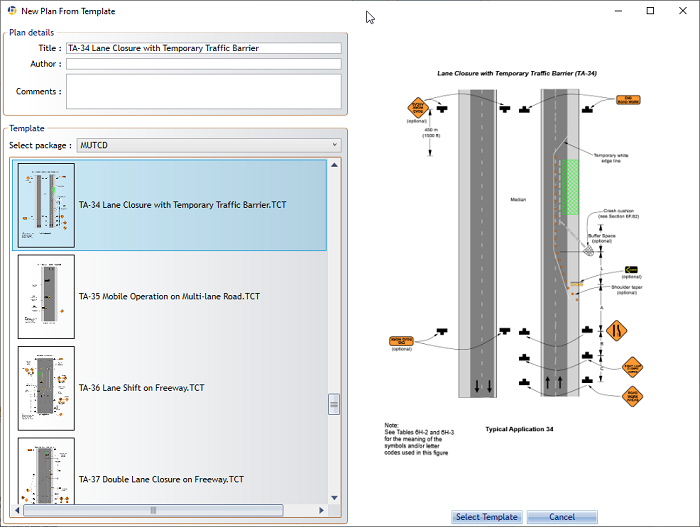700x527 pixels.
Task: Click the Author input field
Action: coord(203,64)
